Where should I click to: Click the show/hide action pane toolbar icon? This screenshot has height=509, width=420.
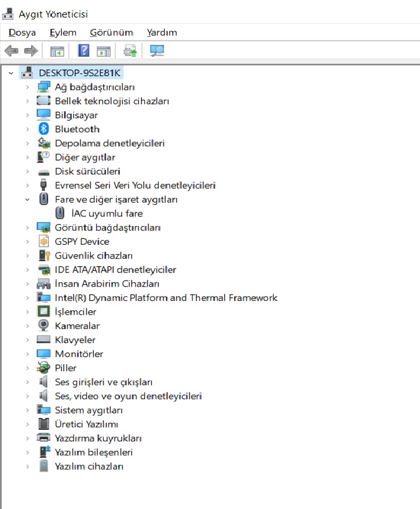pos(104,51)
